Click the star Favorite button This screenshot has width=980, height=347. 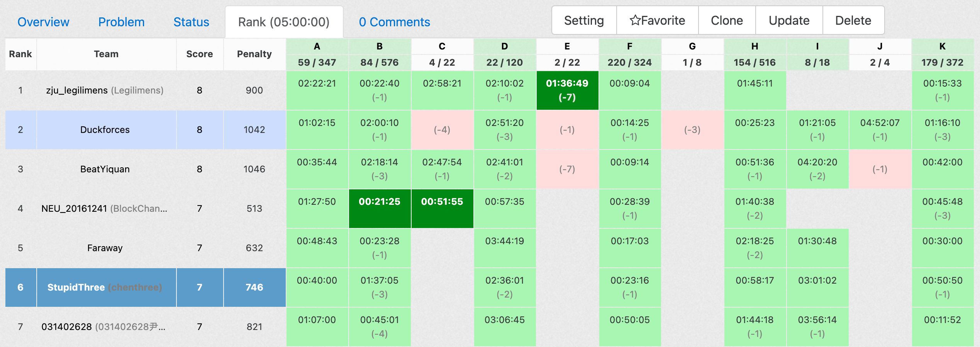point(657,20)
